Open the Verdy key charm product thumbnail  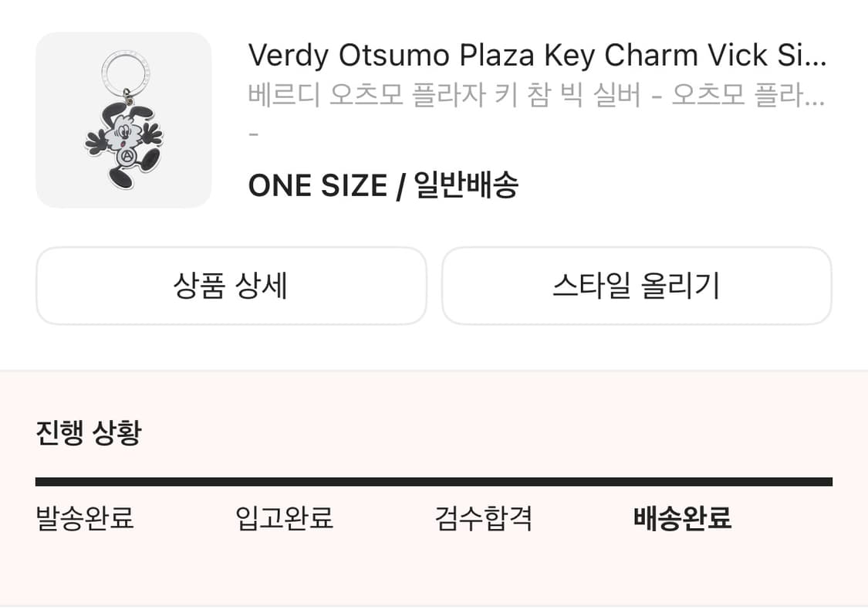click(x=123, y=120)
